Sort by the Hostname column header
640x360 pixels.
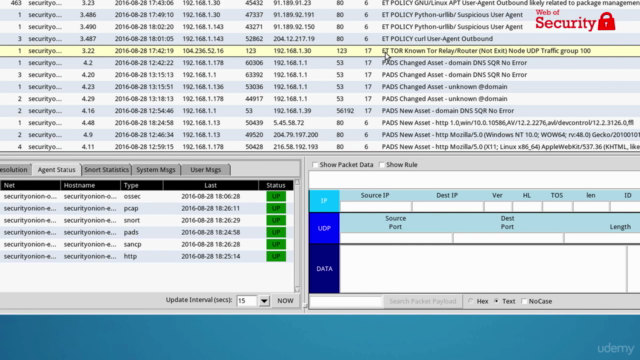(90, 185)
